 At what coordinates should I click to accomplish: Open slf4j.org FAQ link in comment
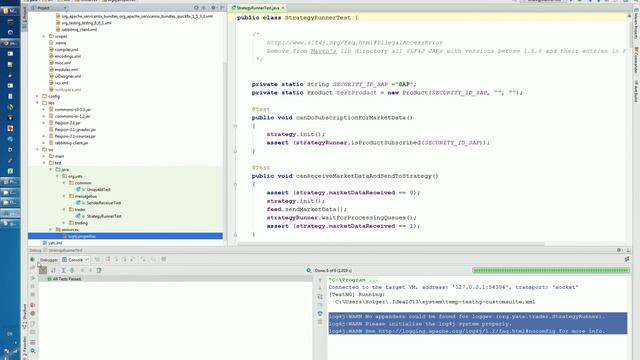(x=354, y=42)
